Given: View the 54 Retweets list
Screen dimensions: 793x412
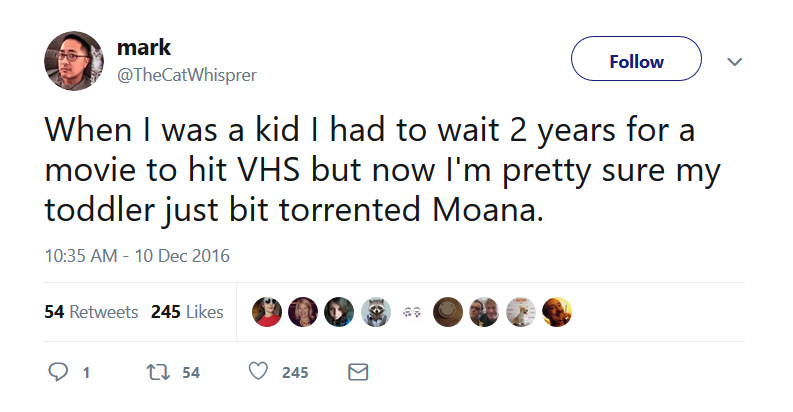Looking at the screenshot, I should [91, 312].
